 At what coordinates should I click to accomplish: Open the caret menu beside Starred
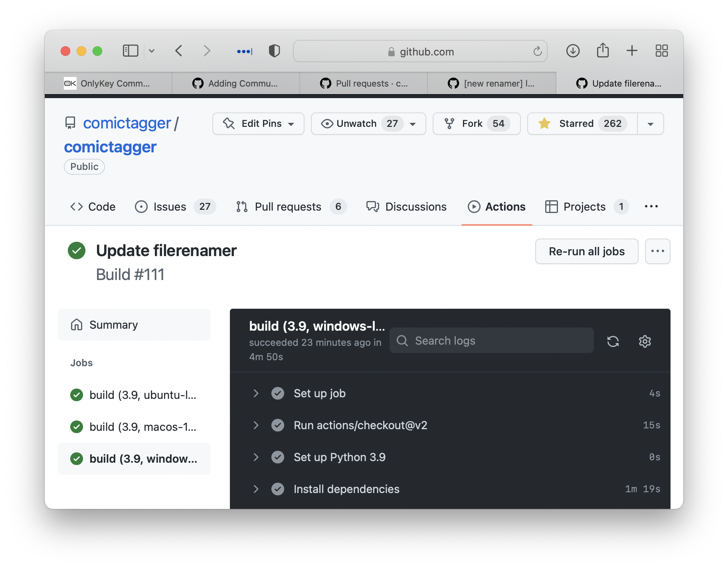651,124
